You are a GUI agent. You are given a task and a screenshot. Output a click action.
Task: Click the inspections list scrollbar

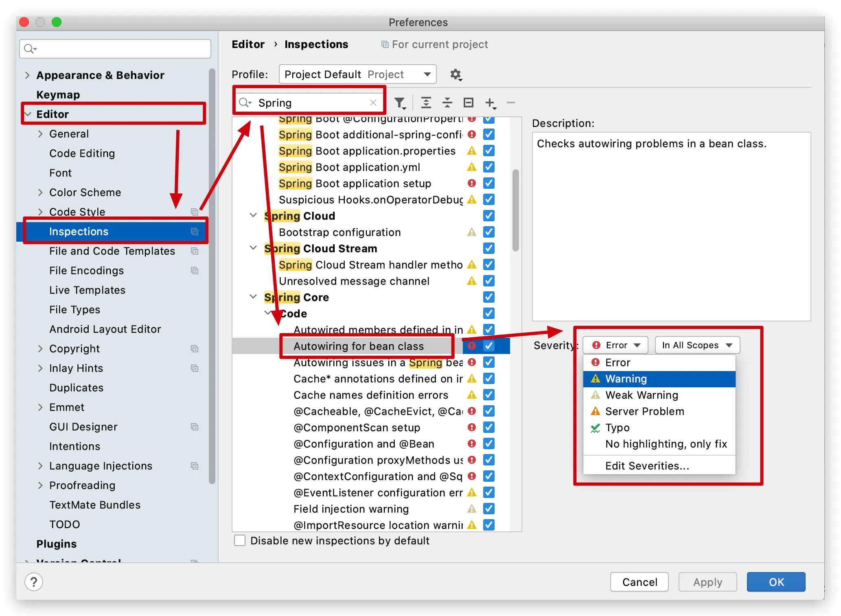coord(516,210)
